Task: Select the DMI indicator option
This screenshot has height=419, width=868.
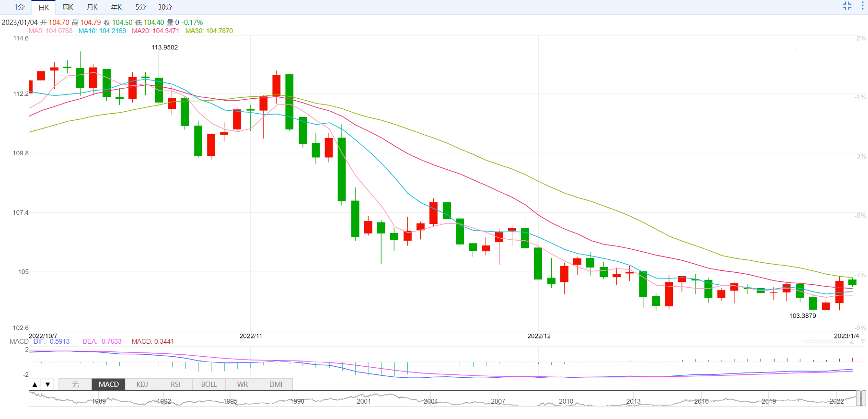Action: pos(276,384)
